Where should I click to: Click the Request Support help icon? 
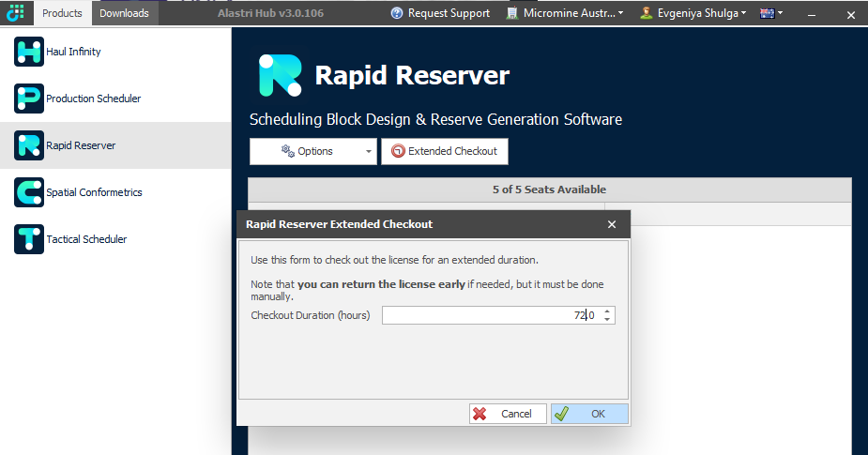pos(397,13)
